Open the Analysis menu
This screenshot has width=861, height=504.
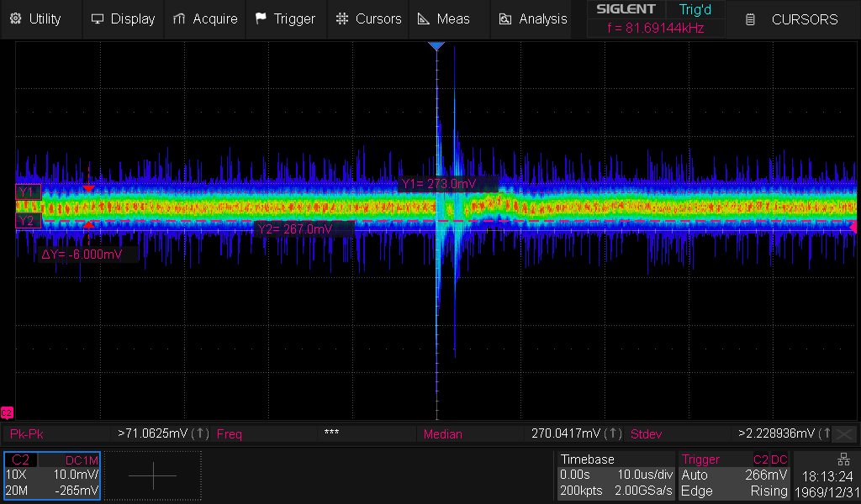533,18
